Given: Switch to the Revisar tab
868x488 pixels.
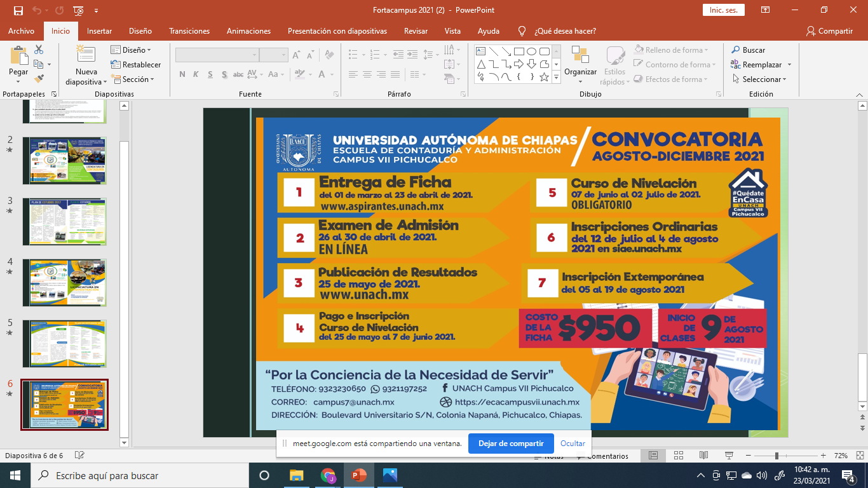Looking at the screenshot, I should point(416,31).
